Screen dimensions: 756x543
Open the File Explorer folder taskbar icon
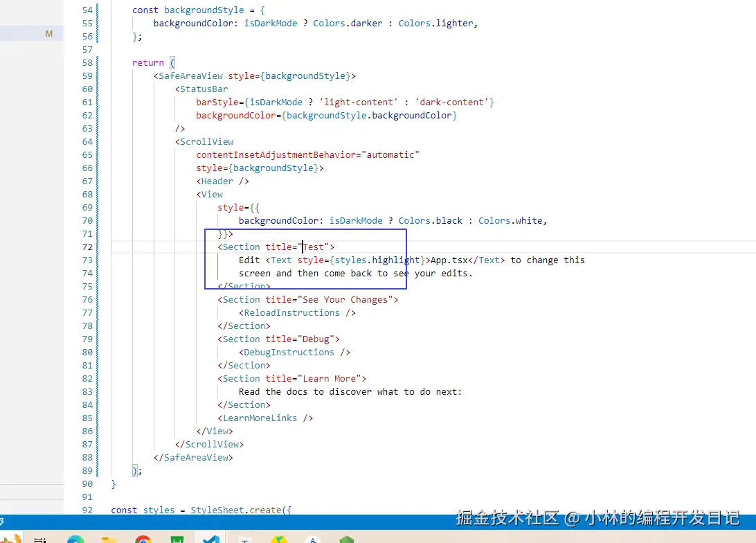[109, 539]
